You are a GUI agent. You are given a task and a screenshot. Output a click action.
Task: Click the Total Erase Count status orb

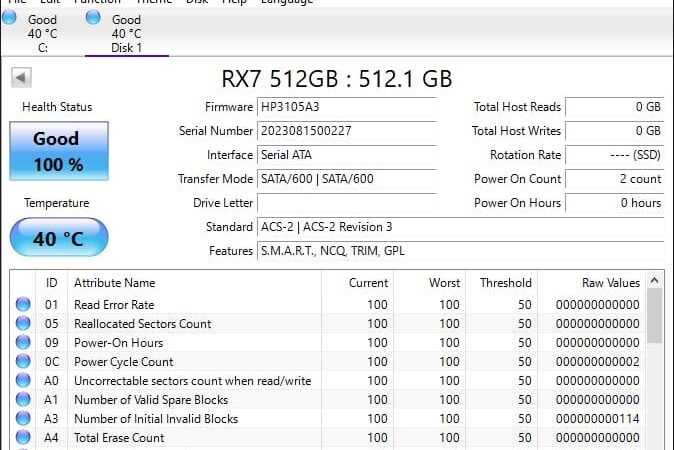point(22,438)
